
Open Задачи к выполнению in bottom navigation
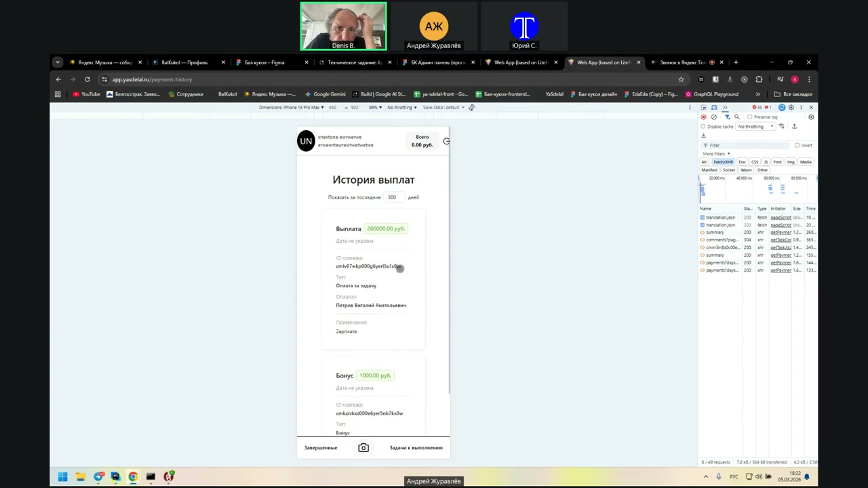coord(416,448)
